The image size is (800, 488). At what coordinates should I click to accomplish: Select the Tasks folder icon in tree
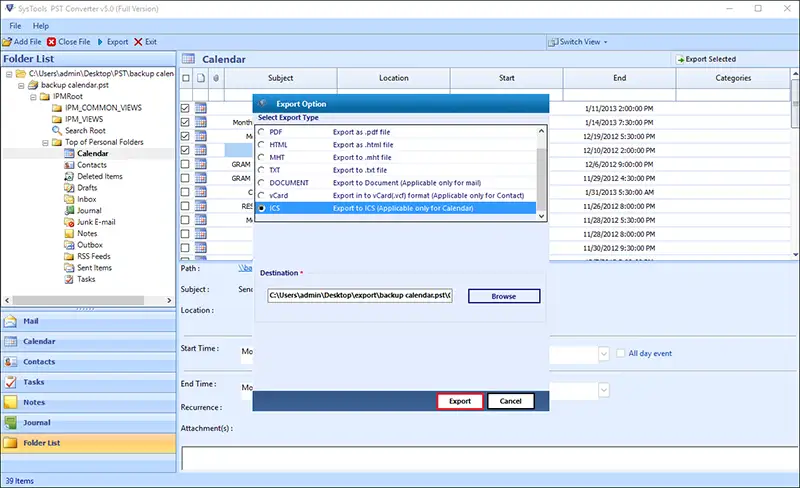(69, 279)
